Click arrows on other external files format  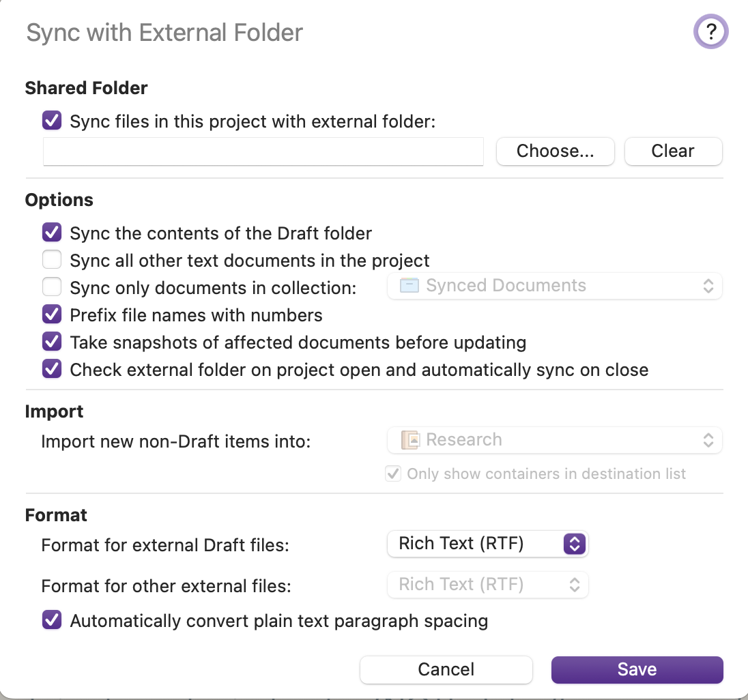click(575, 585)
